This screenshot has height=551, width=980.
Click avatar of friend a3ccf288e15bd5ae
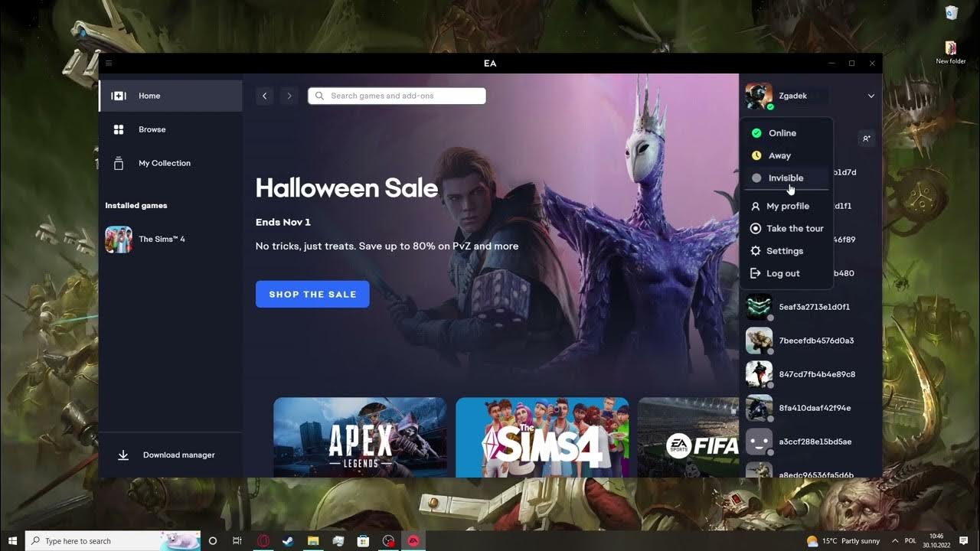point(759,442)
